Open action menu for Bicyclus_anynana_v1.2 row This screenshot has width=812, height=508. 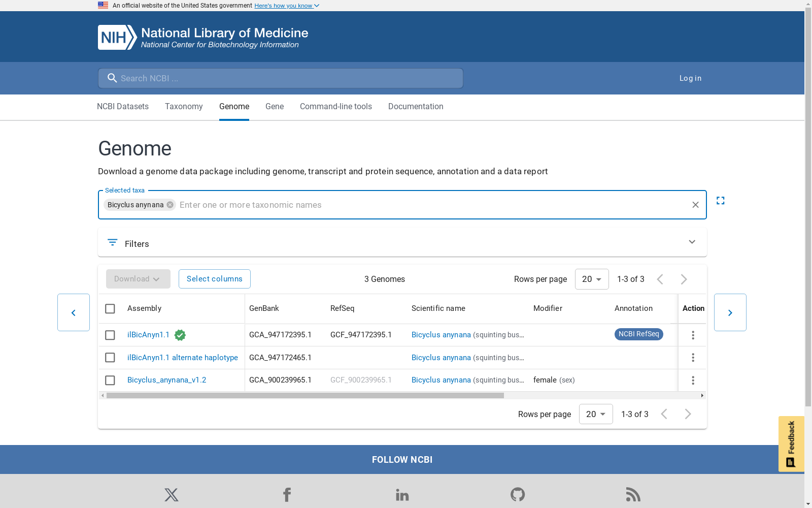point(693,380)
